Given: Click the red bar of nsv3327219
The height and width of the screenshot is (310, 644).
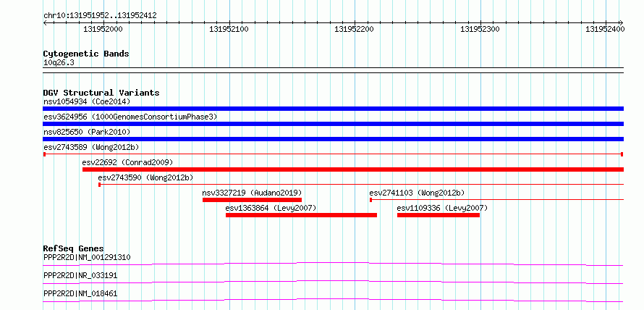Looking at the screenshot, I should point(253,200).
